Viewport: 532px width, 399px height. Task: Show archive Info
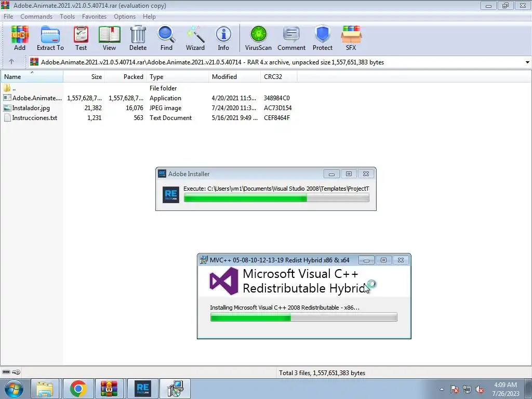(x=223, y=38)
